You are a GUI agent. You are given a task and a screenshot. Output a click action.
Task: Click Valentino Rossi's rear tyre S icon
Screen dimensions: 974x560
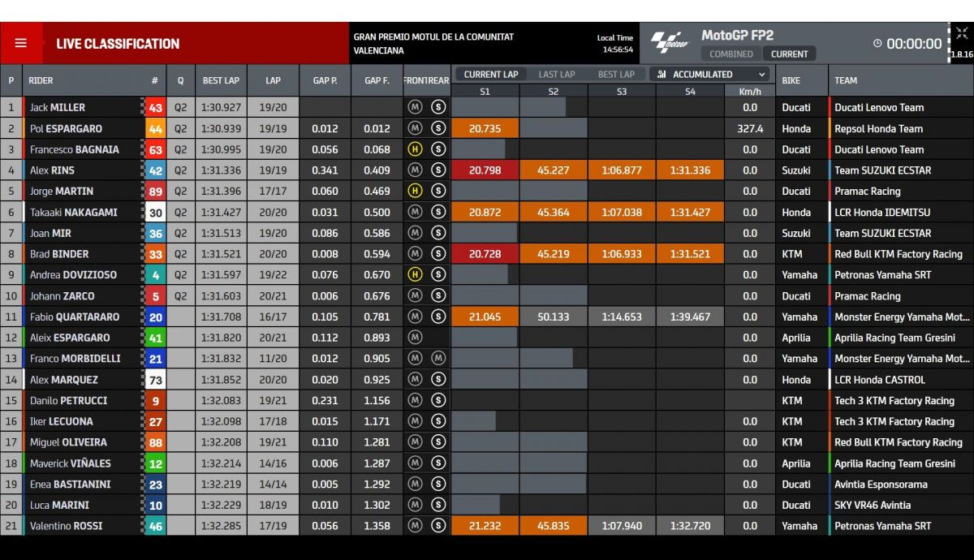click(438, 525)
